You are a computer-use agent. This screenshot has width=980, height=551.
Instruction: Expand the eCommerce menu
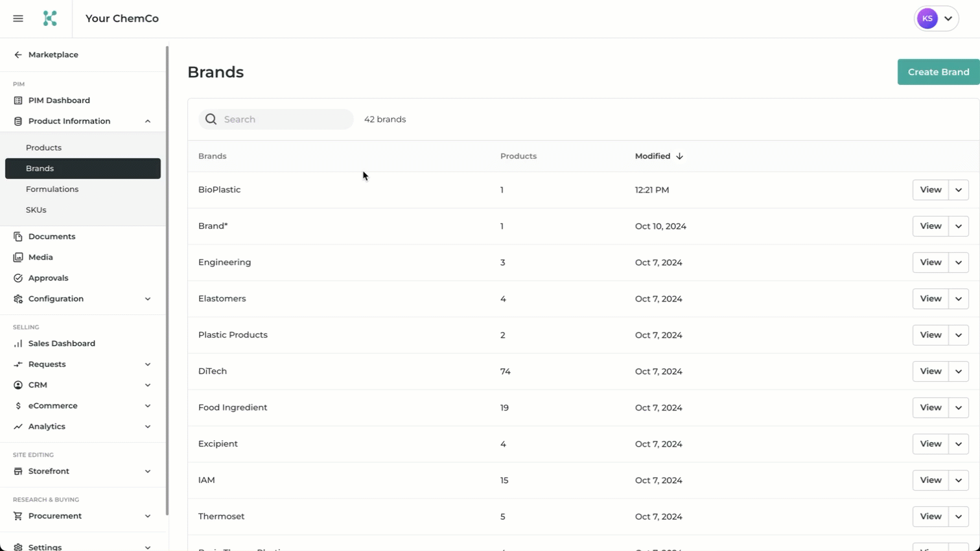pos(148,406)
